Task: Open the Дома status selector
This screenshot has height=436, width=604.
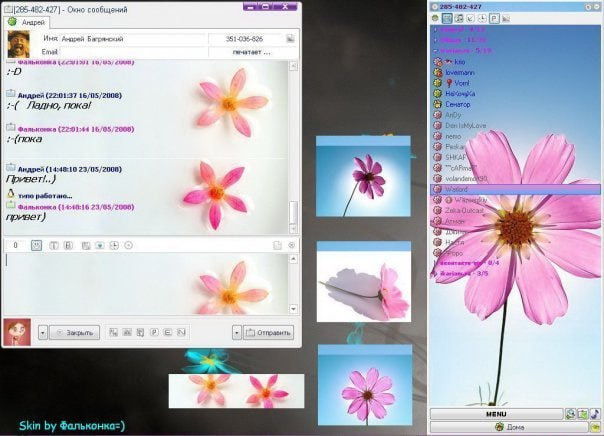Action: (514, 427)
